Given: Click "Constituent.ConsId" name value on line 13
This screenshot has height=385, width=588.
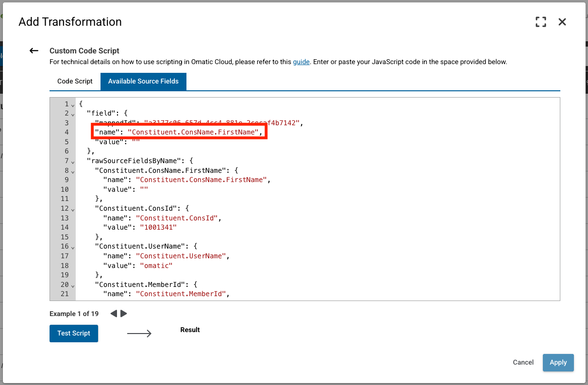Looking at the screenshot, I should click(176, 218).
